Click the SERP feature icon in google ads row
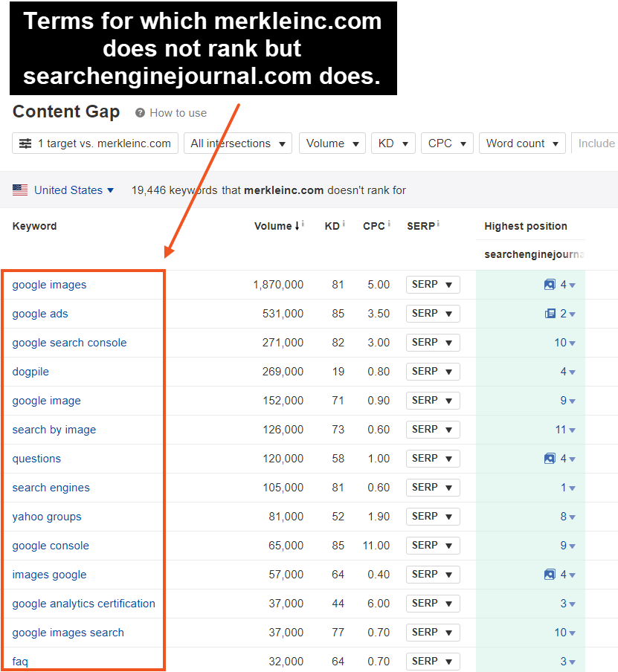 click(x=550, y=314)
